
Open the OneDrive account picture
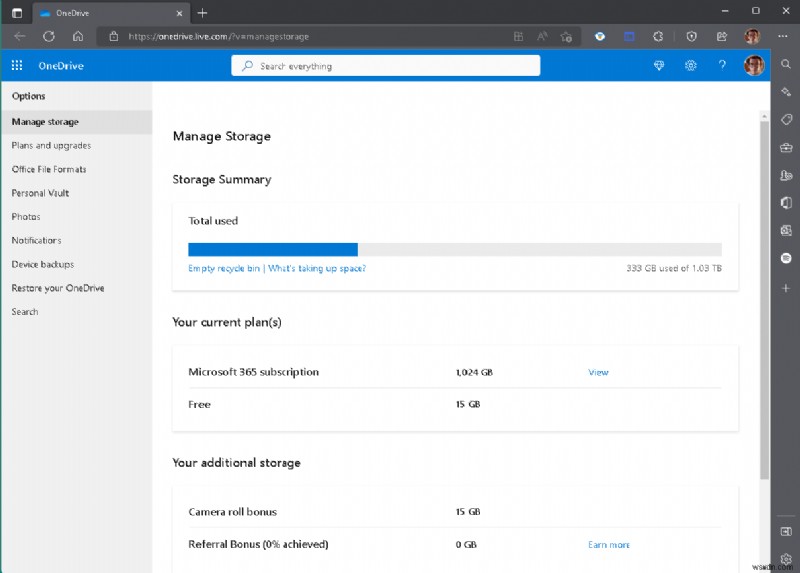pyautogui.click(x=754, y=65)
